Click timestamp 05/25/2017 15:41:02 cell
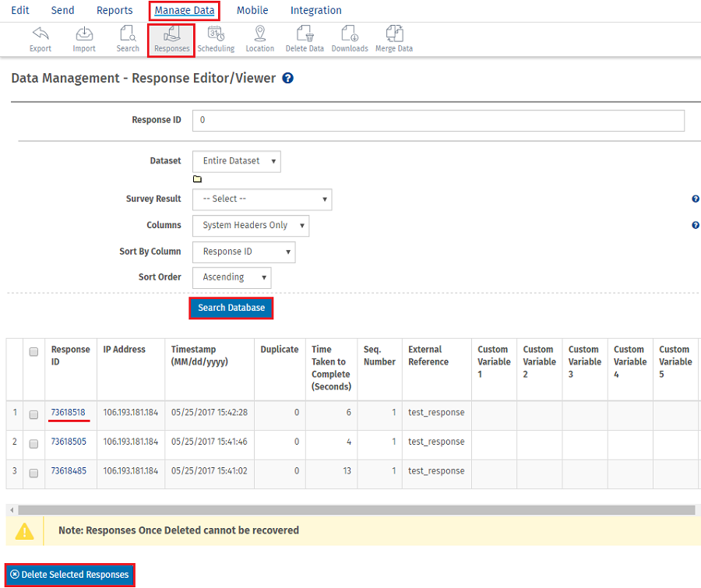 210,471
